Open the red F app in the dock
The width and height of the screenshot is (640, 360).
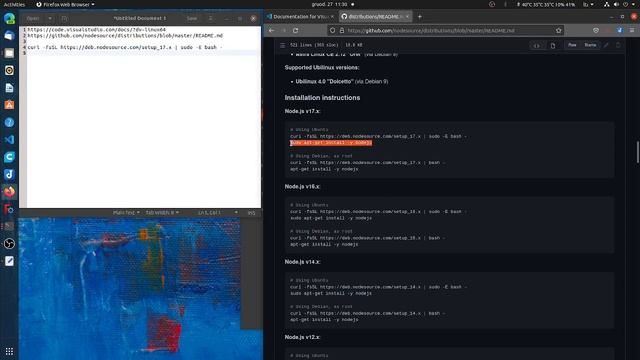pos(9,209)
